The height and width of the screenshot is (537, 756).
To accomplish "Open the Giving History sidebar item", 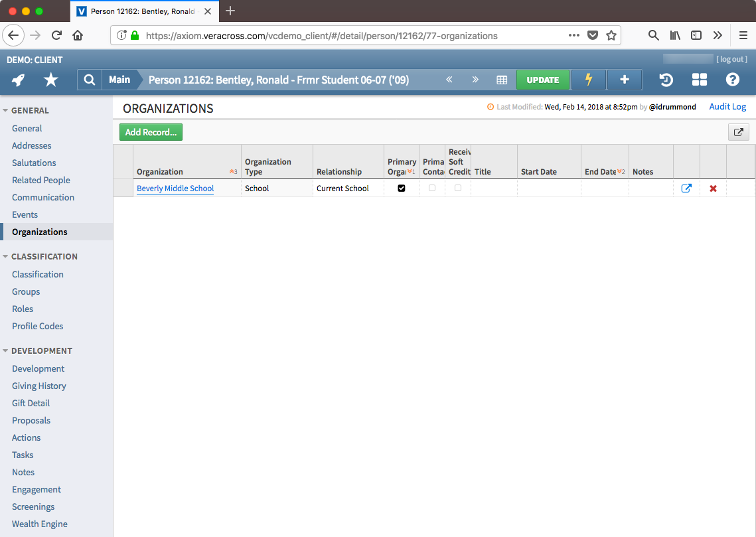I will 39,386.
